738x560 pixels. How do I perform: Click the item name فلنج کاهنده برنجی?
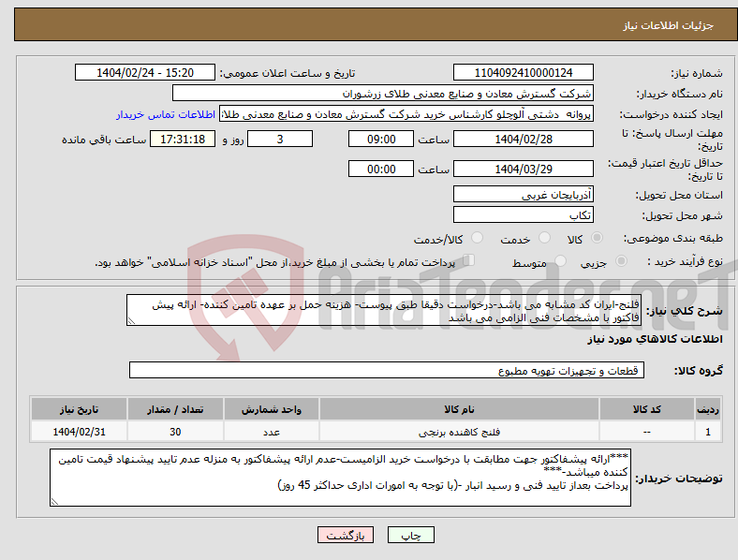tap(459, 432)
